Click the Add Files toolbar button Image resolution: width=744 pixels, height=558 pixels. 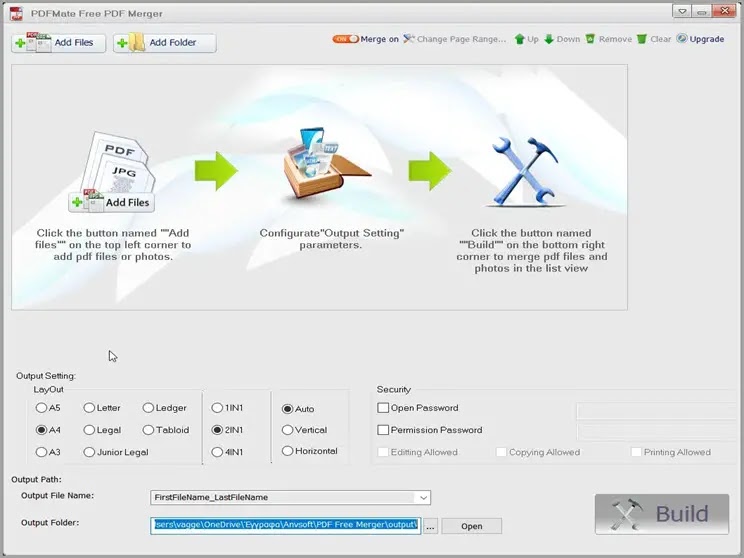click(58, 43)
